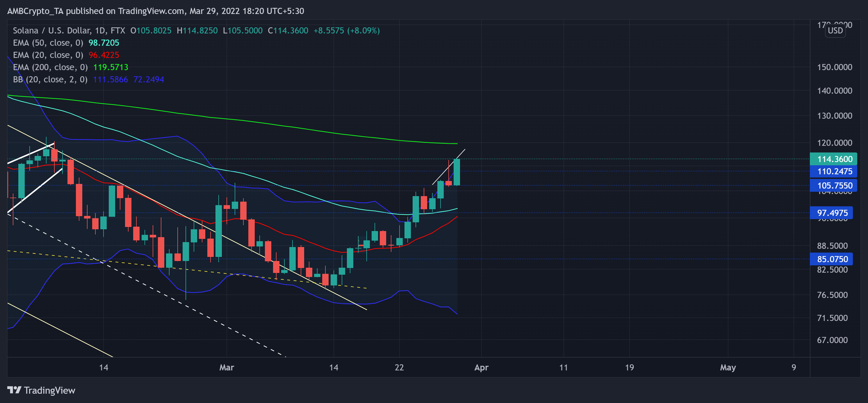Screen dimensions: 868x403
Task: Click the TradingView logo icon
Action: click(x=14, y=390)
